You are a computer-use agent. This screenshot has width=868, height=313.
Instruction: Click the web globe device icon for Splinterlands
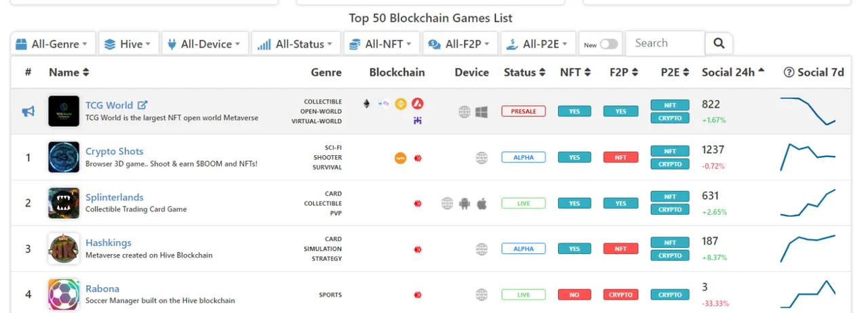click(448, 203)
